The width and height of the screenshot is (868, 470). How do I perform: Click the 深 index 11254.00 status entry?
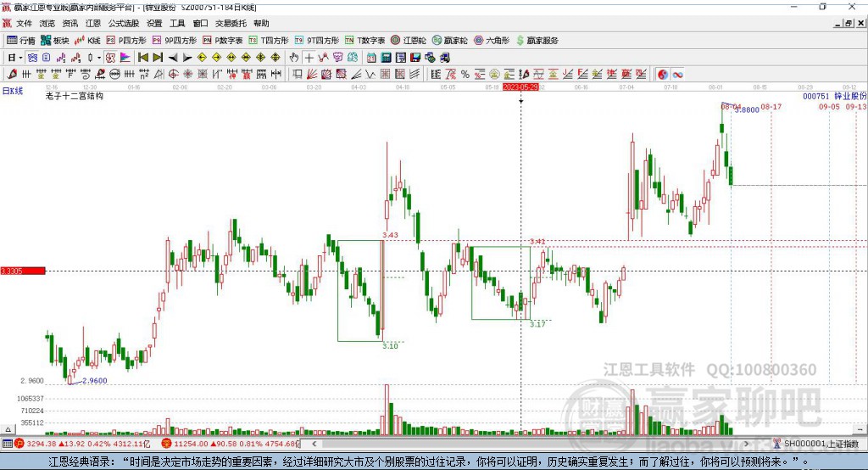(231, 444)
